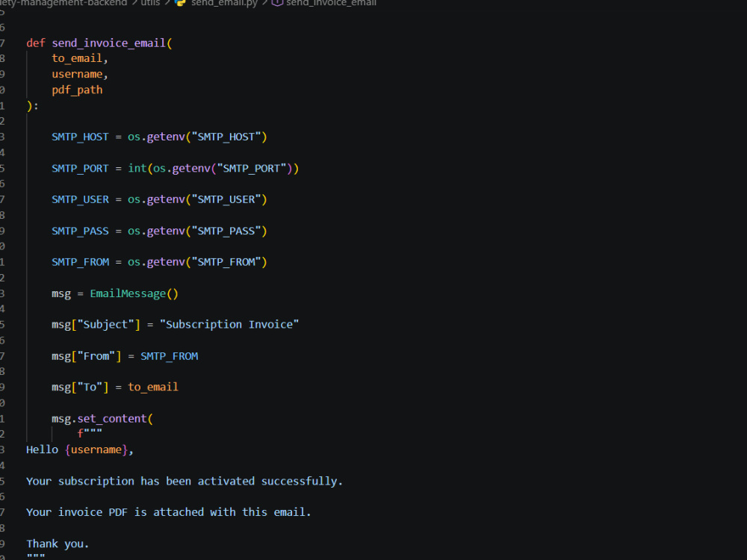This screenshot has height=560, width=747.
Task: Click the Hello {username}, line
Action: tap(80, 450)
